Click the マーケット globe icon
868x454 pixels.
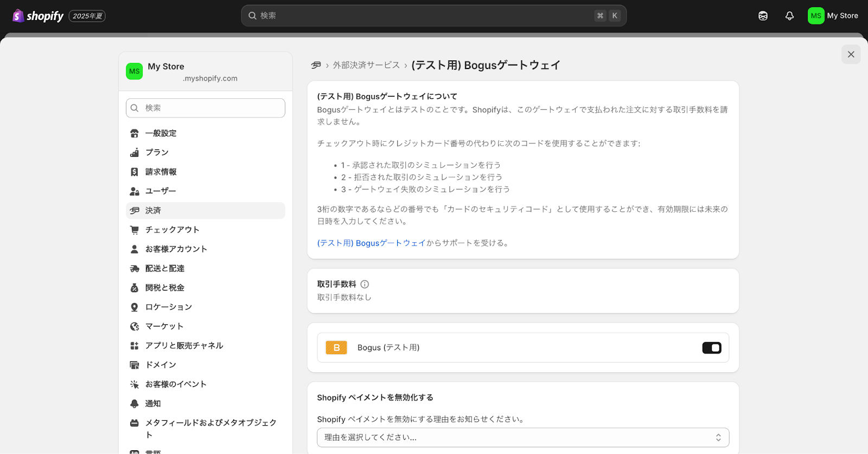click(x=135, y=326)
